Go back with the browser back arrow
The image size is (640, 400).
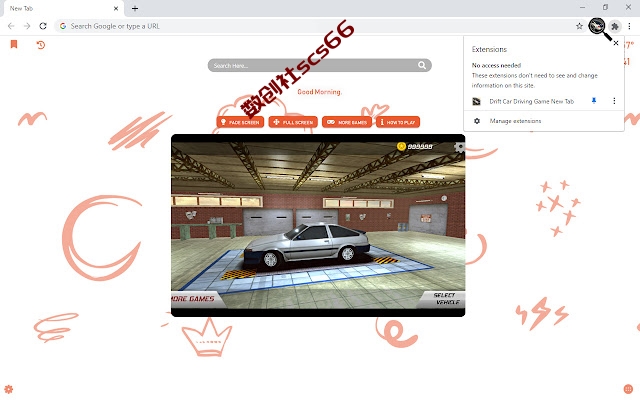tap(11, 26)
